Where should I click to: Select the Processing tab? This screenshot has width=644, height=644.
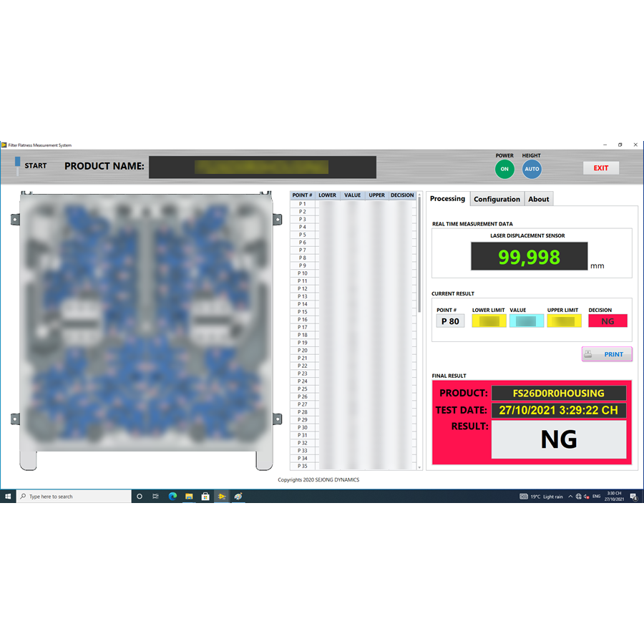pos(447,199)
